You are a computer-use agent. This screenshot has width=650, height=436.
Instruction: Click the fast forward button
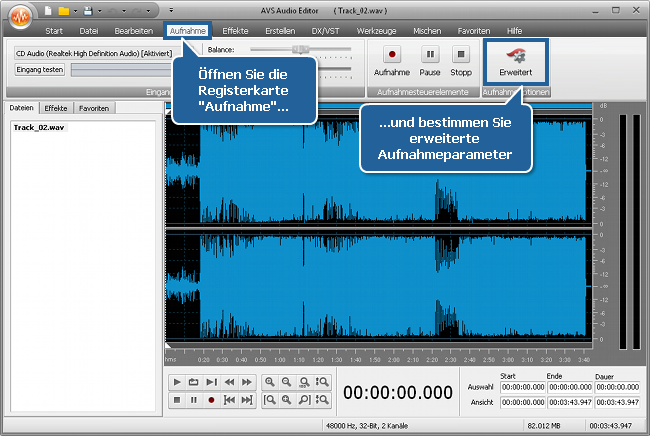247,382
